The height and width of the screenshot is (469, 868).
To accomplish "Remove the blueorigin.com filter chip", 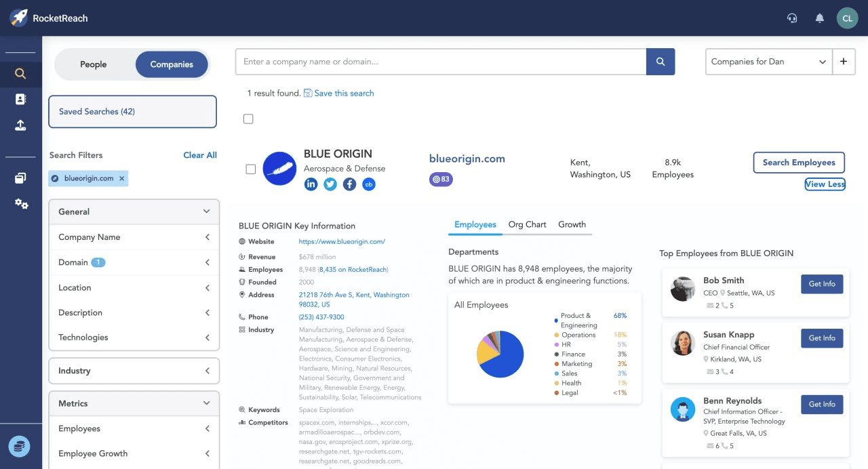I will [x=122, y=178].
